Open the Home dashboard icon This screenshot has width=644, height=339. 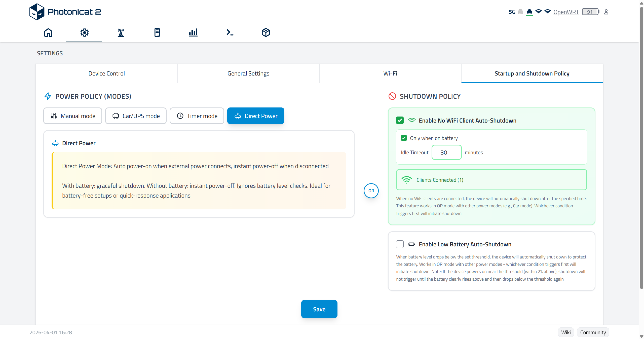pyautogui.click(x=48, y=33)
